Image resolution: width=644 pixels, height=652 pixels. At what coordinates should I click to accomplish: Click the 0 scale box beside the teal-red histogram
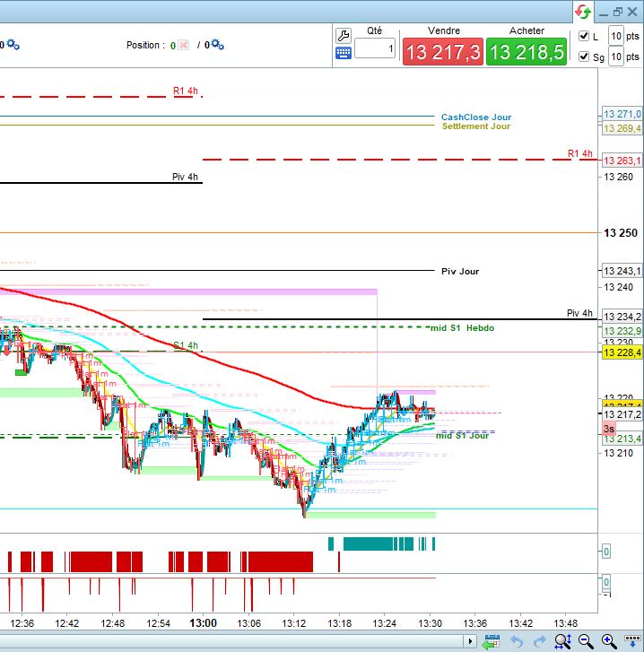pyautogui.click(x=606, y=552)
